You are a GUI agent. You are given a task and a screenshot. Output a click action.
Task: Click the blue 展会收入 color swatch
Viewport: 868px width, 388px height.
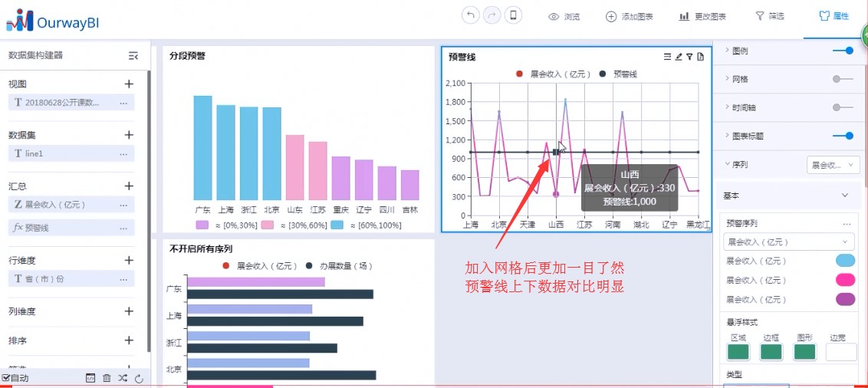click(845, 261)
